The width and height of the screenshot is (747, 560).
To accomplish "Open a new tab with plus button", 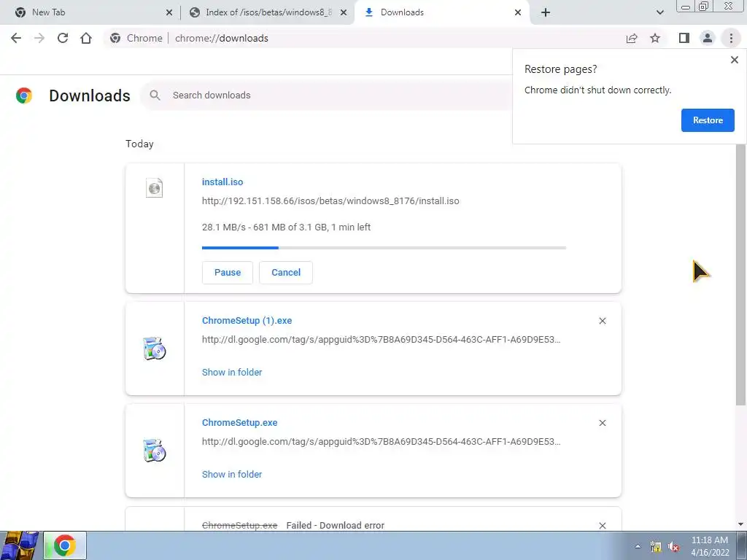I will click(546, 12).
